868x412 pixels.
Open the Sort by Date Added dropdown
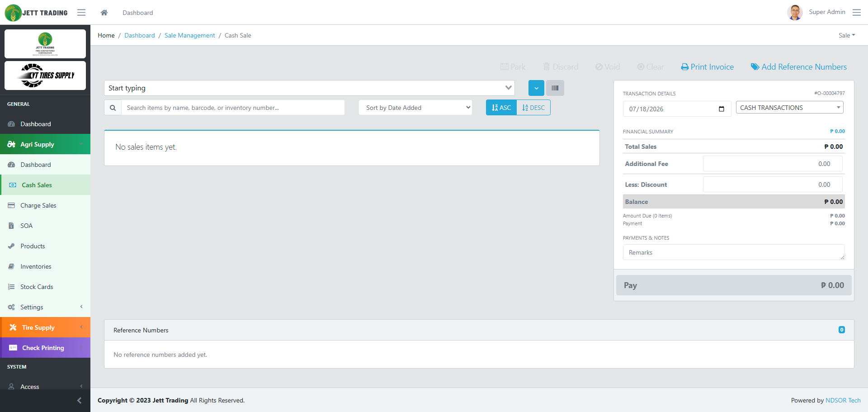point(415,108)
